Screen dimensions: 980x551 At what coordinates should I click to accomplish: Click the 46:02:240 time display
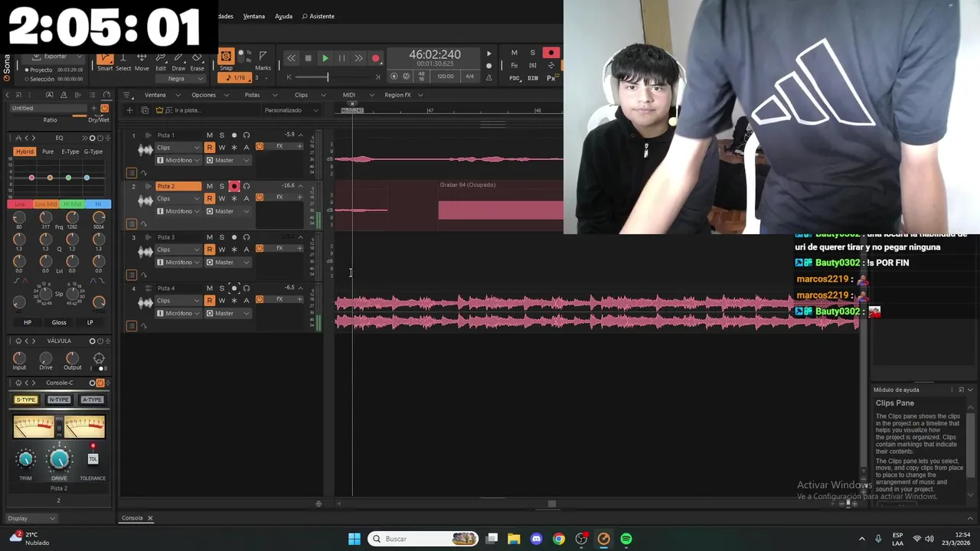(x=435, y=54)
